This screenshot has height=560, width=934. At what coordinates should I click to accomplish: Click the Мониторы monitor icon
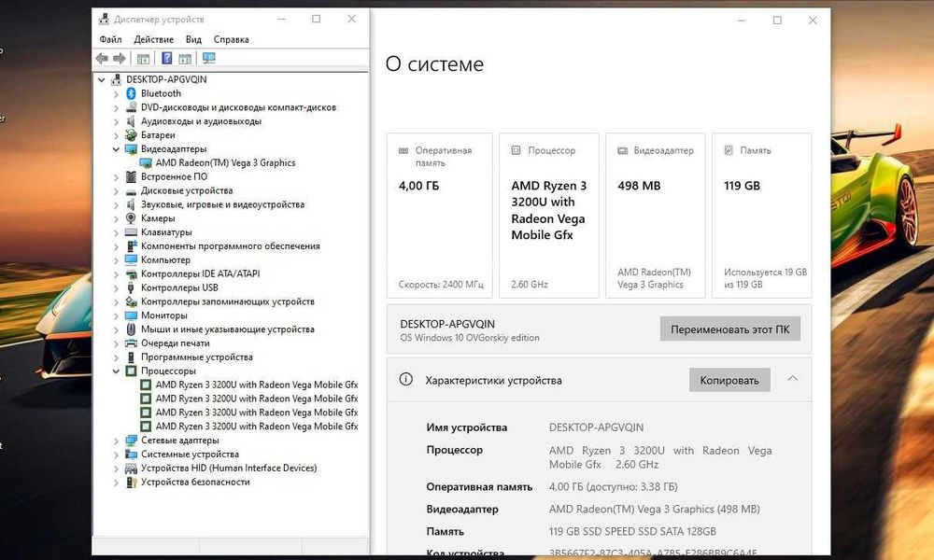[131, 315]
